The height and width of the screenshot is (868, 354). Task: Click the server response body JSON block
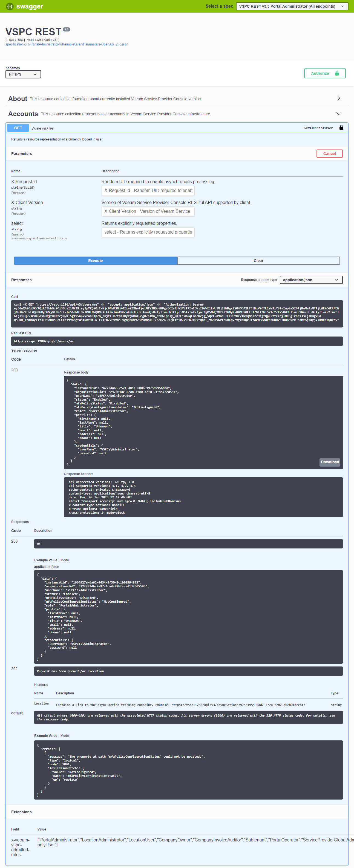tap(203, 422)
